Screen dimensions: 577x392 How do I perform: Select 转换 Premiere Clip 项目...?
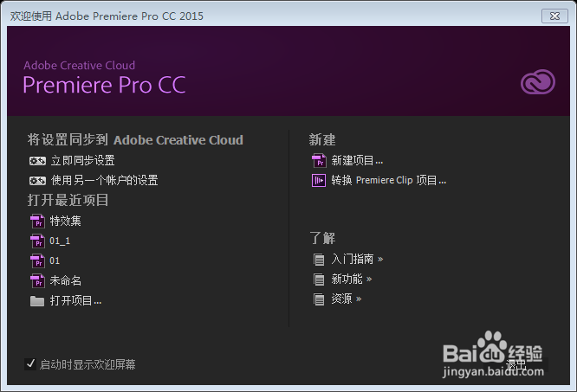click(389, 180)
